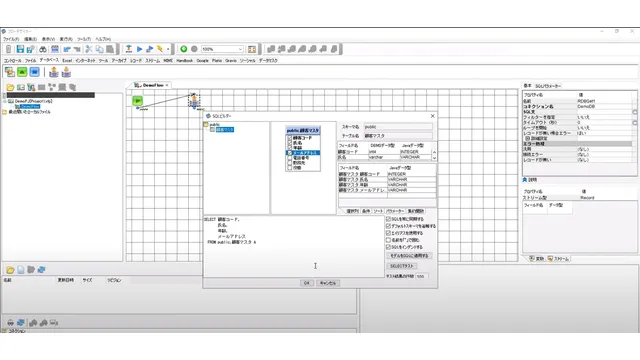Screen dimensions: 640x360
Task: Click the test result count field
Action: click(422, 276)
